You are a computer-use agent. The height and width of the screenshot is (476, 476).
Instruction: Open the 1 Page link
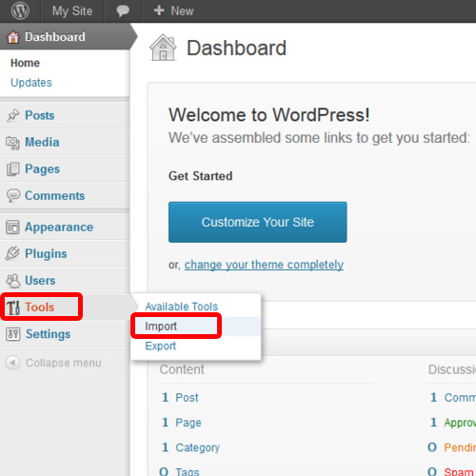(182, 423)
